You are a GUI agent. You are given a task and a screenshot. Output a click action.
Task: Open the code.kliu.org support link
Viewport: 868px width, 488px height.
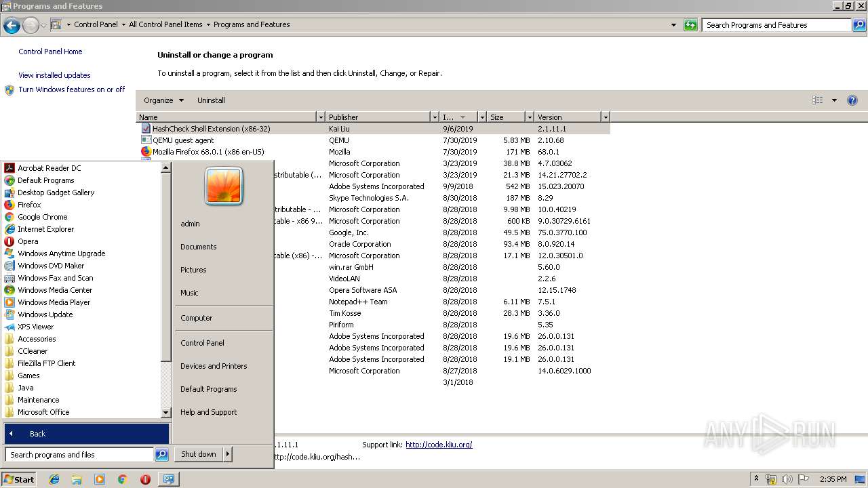pos(439,445)
